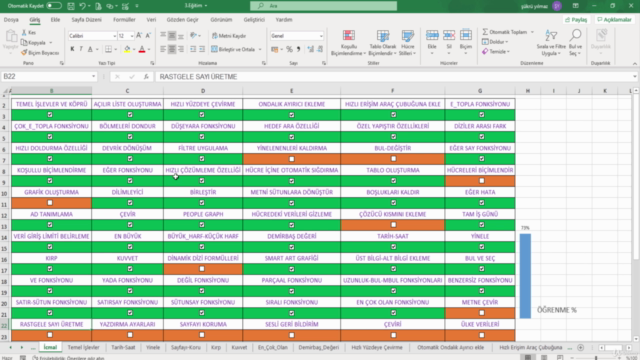Click the Ara search box
The image size is (640, 360).
(323, 6)
